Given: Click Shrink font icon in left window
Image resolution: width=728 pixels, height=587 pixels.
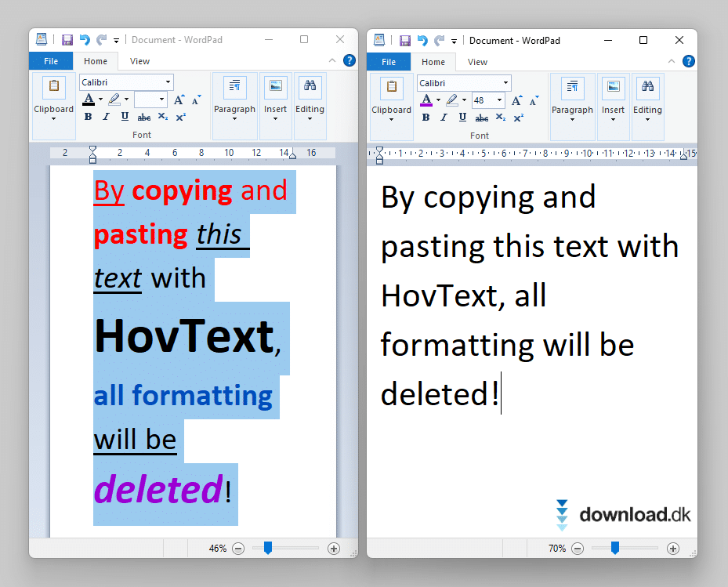Looking at the screenshot, I should click(197, 100).
